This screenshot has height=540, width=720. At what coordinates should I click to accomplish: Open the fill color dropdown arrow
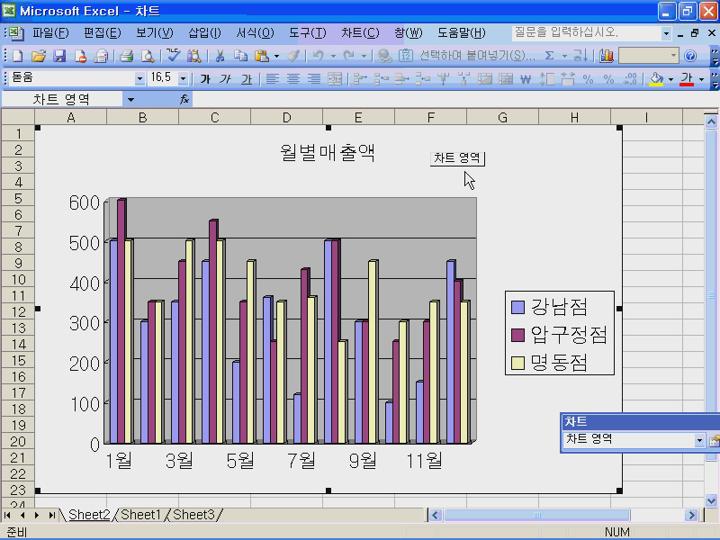671,79
